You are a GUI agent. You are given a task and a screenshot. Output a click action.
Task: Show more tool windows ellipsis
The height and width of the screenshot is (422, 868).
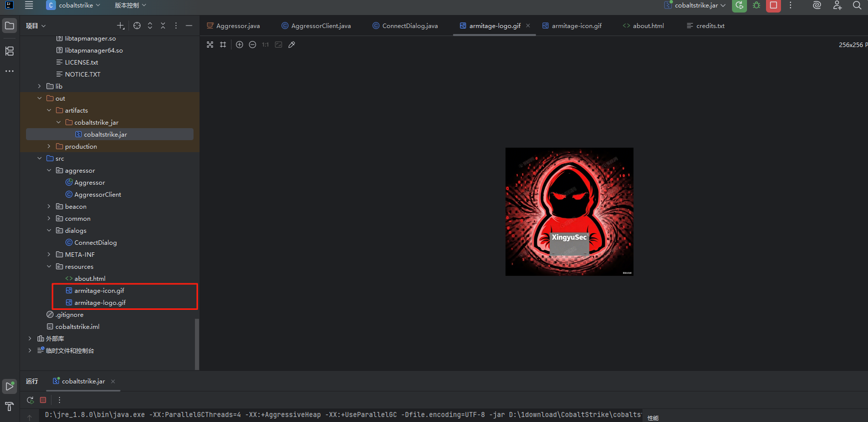(9, 71)
